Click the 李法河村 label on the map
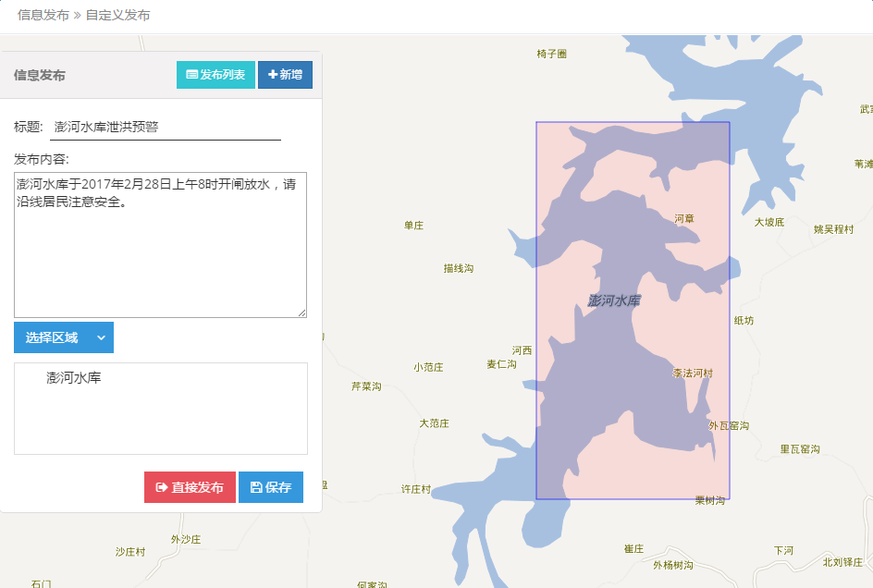The image size is (873, 588). click(x=693, y=374)
